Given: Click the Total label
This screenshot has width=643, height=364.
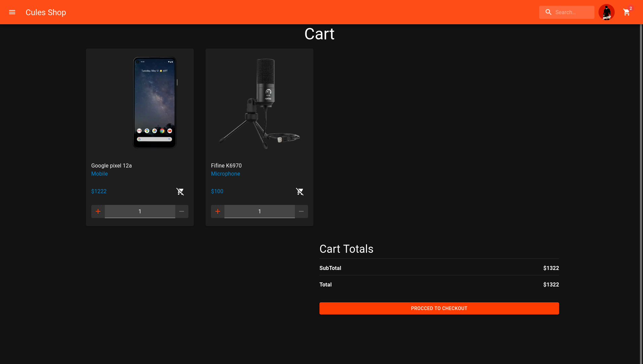Looking at the screenshot, I should coord(326,284).
